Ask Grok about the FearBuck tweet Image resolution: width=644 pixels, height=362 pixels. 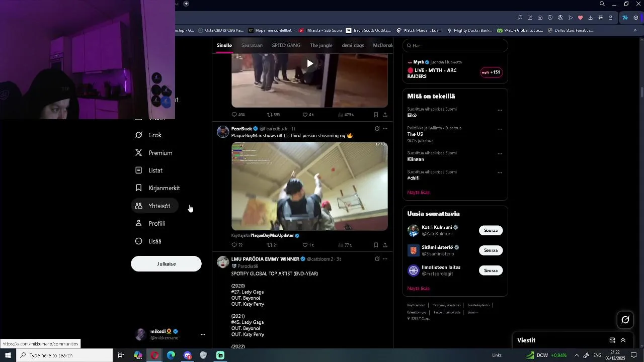coord(377,129)
